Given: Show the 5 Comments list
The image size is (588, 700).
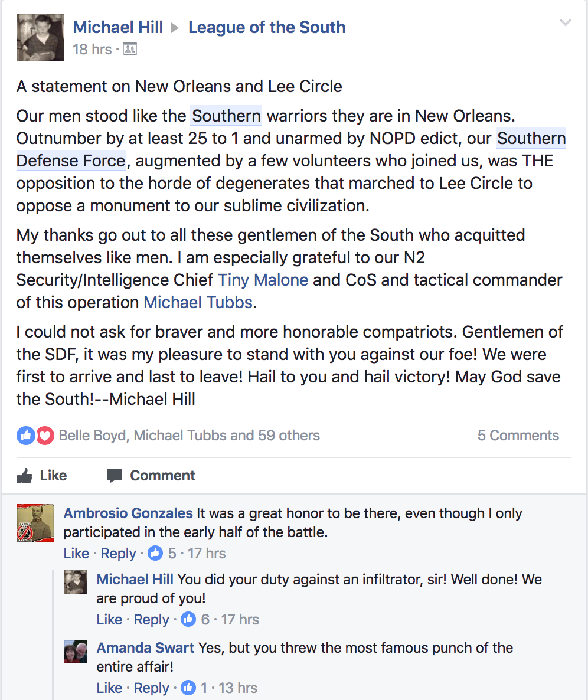Looking at the screenshot, I should point(518,435).
